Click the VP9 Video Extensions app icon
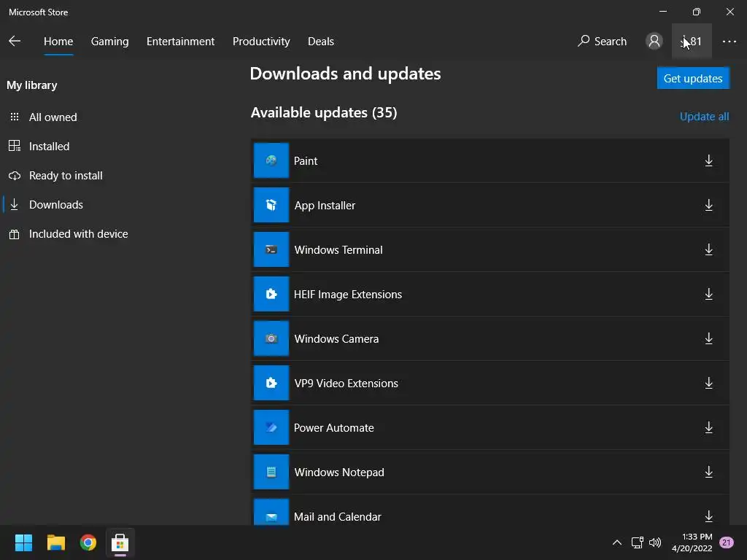 (271, 383)
